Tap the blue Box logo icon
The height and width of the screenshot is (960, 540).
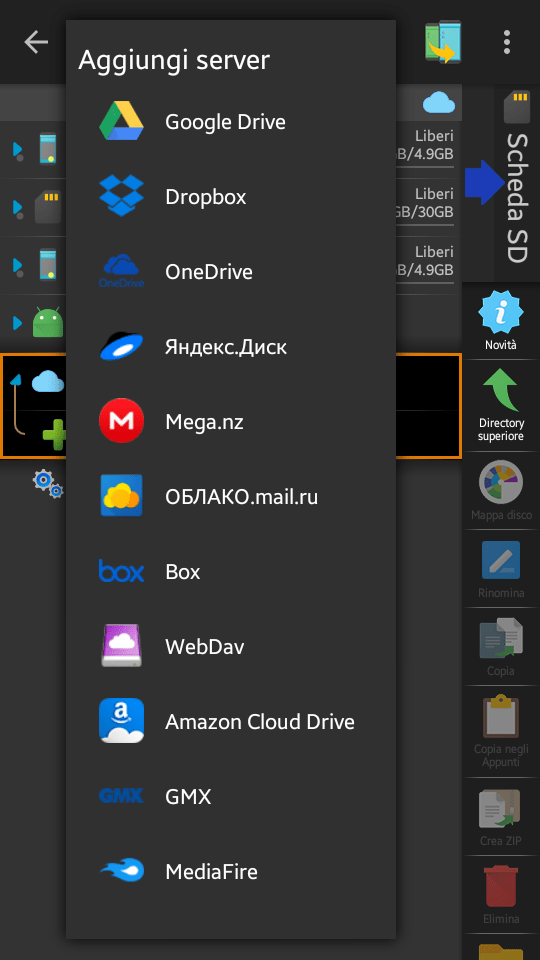(121, 571)
